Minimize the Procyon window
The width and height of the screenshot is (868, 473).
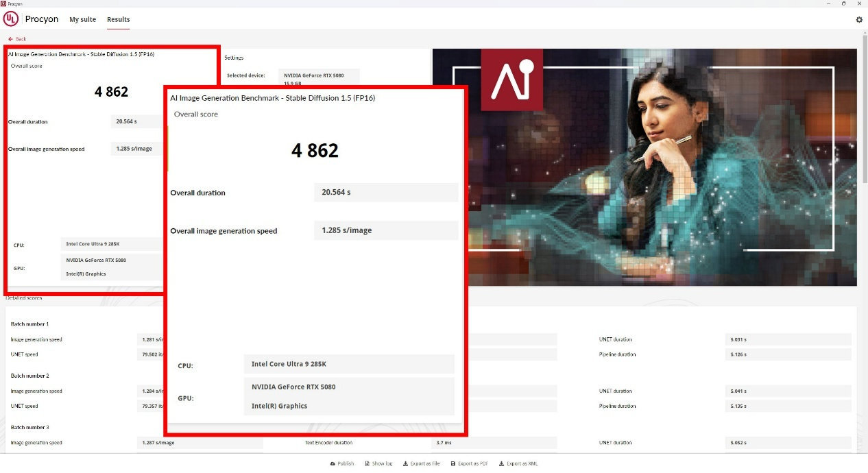click(829, 3)
